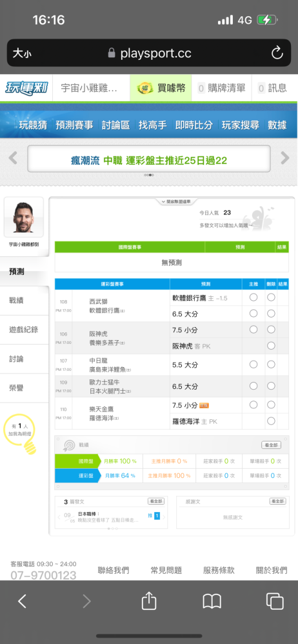Click the 看全部 button in the 戰績 section
The height and width of the screenshot is (644, 298).
(x=272, y=445)
